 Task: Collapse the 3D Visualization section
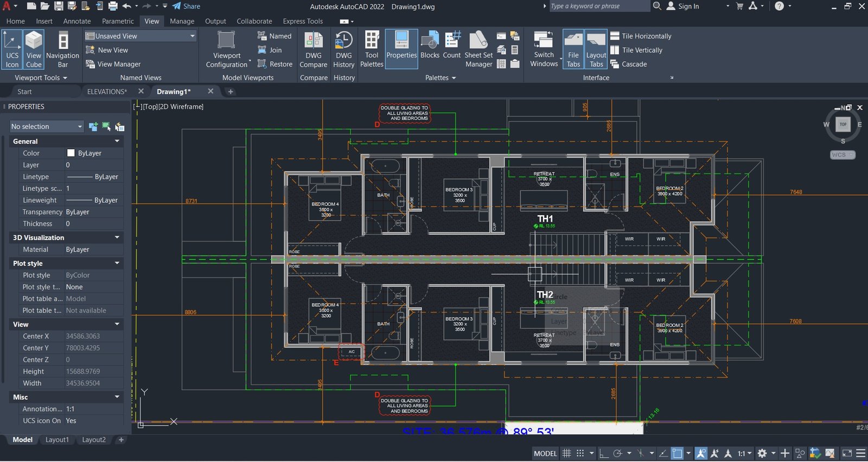coord(117,238)
